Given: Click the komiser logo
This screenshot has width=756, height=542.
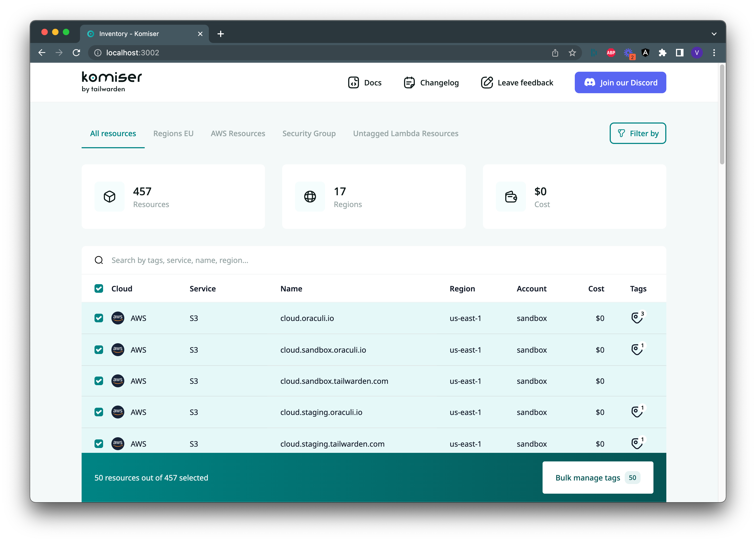Looking at the screenshot, I should pos(112,82).
